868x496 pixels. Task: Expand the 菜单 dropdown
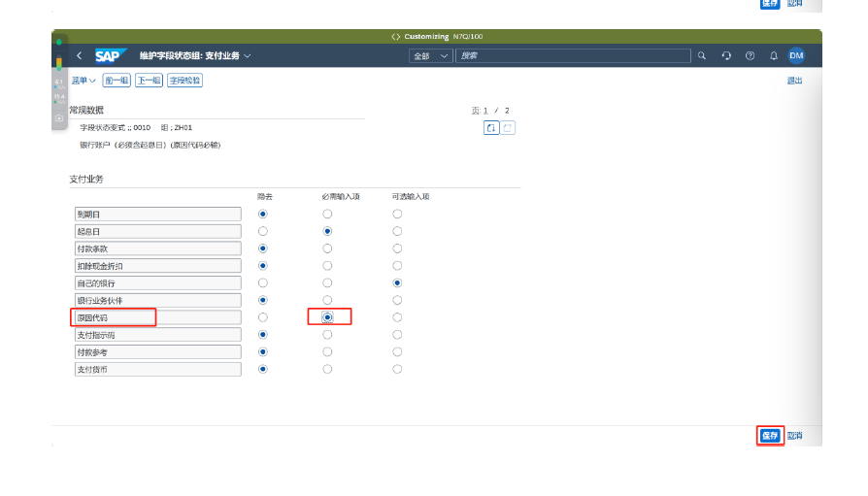[83, 81]
